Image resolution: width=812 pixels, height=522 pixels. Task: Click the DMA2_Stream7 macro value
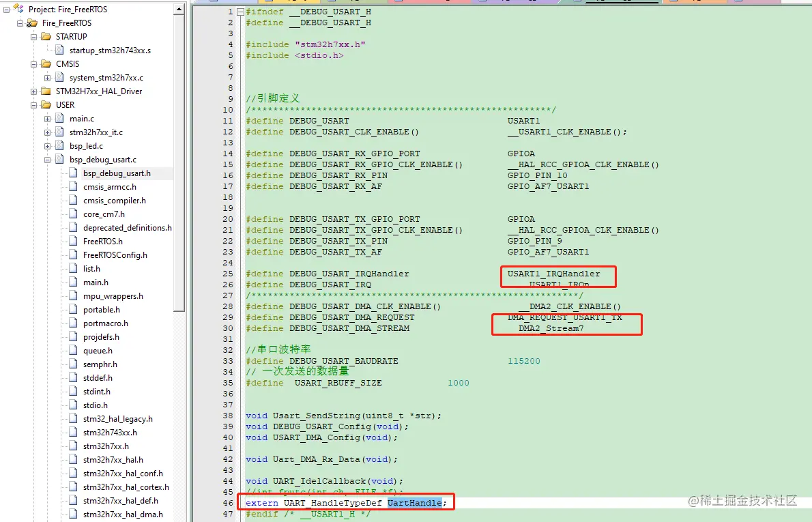click(x=551, y=328)
